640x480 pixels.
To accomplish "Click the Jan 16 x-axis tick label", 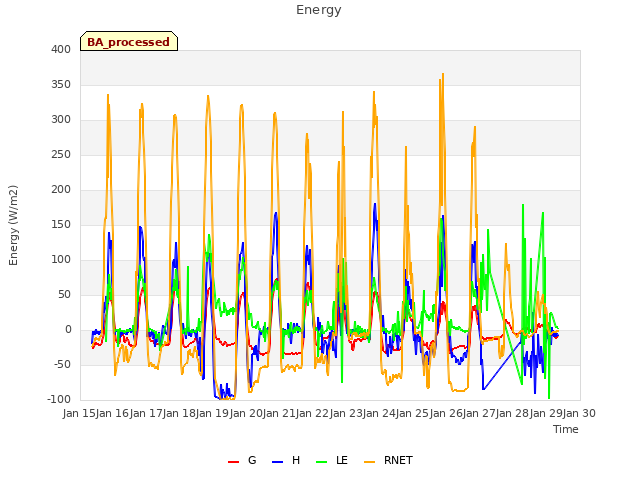I will pyautogui.click(x=112, y=413).
